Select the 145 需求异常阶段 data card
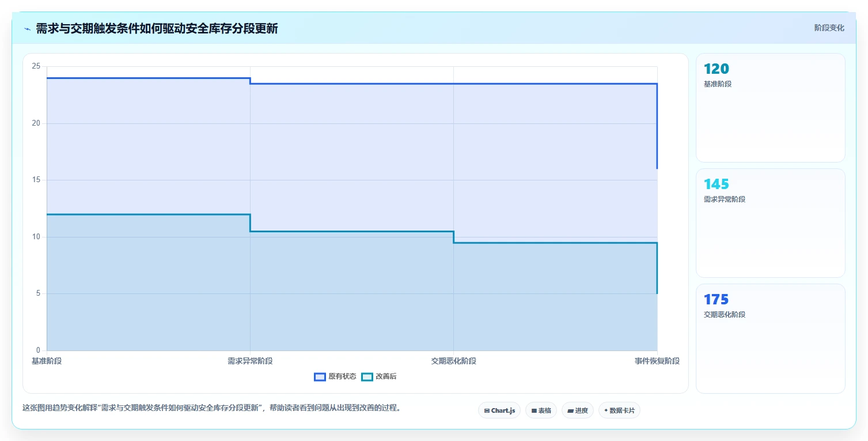The height and width of the screenshot is (441, 868). tap(770, 223)
